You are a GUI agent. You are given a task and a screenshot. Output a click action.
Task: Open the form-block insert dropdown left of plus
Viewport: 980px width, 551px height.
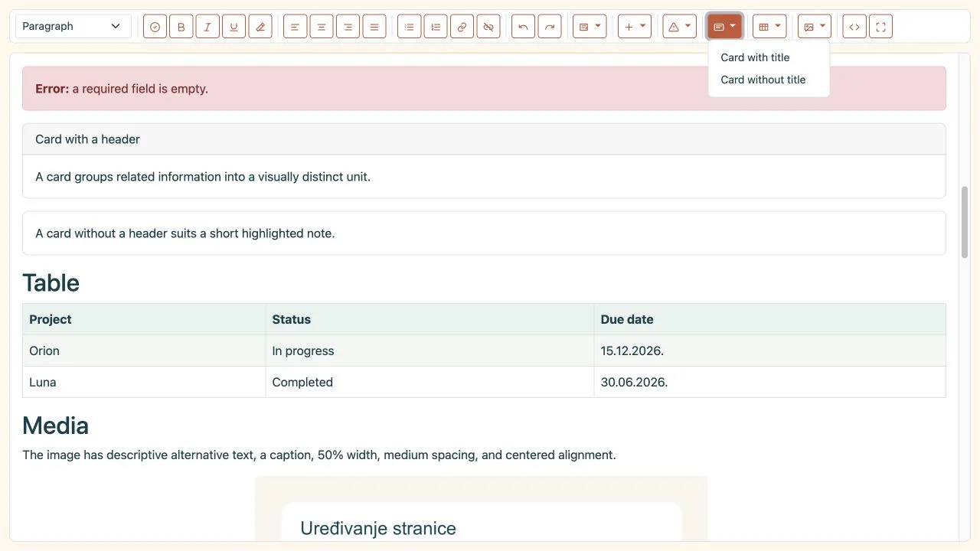tap(590, 27)
